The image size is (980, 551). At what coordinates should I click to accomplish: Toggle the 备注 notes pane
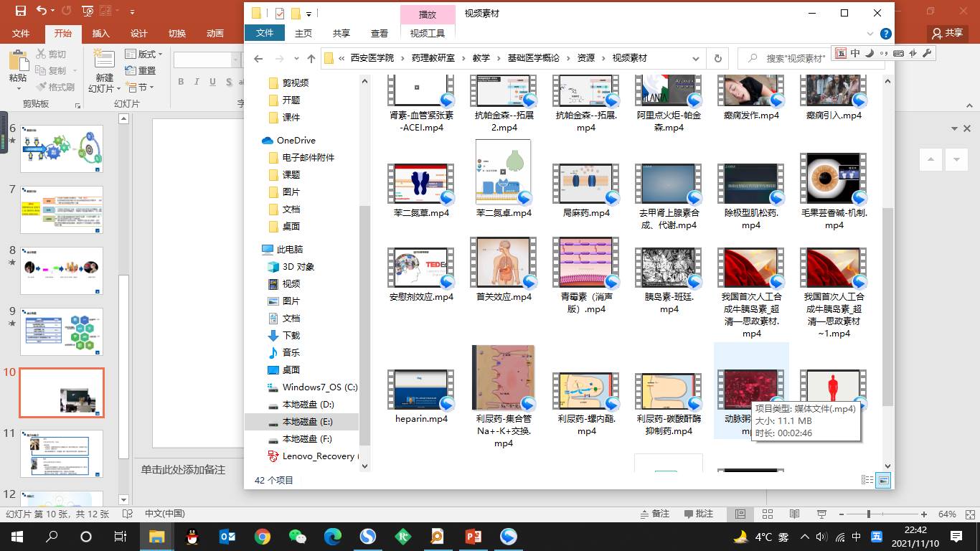(654, 514)
